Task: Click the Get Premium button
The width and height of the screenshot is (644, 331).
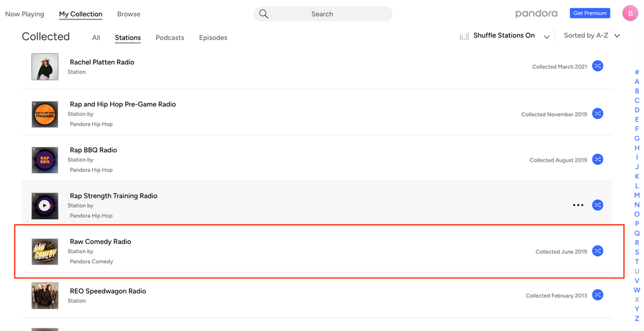Action: [590, 13]
